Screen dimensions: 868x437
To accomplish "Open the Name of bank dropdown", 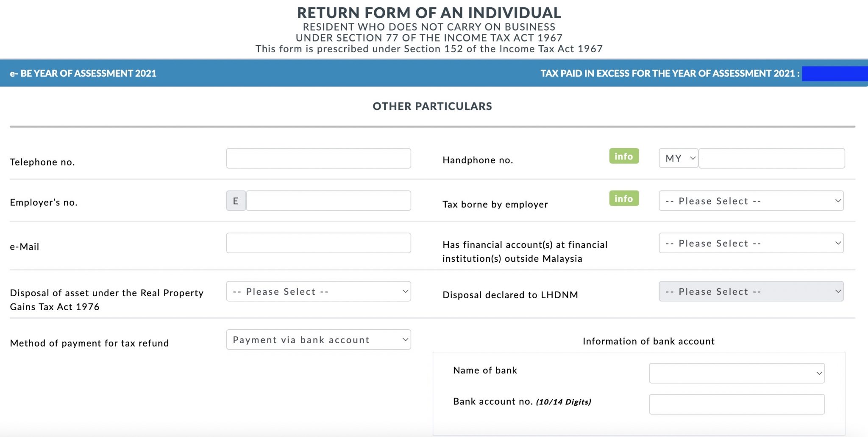I will [x=736, y=373].
